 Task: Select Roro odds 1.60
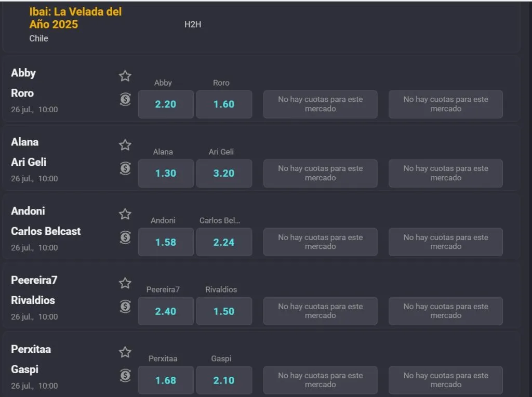224,104
